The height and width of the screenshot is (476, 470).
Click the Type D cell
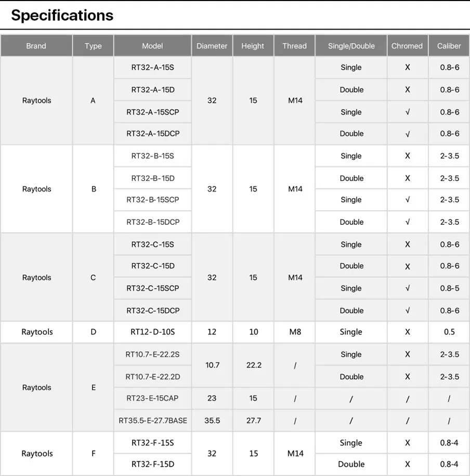point(93,332)
